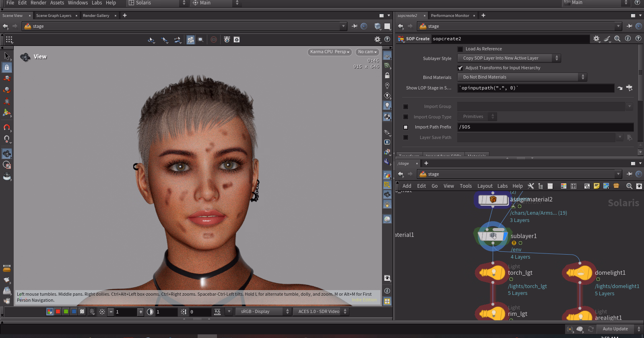Open the Sublayer Style dropdown
Image resolution: width=644 pixels, height=338 pixels.
pyautogui.click(x=509, y=58)
